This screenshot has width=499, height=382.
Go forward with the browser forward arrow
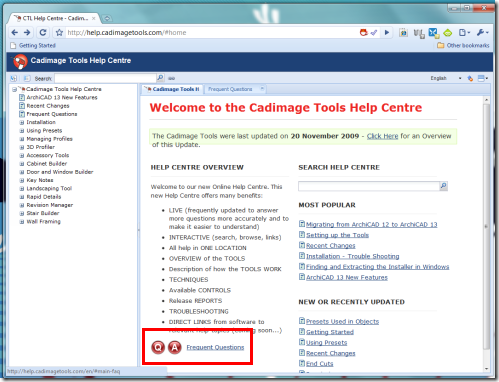click(x=27, y=32)
